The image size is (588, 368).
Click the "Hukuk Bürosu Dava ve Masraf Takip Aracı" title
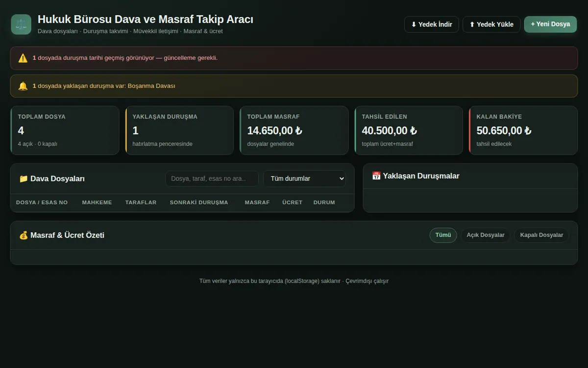coord(146,20)
